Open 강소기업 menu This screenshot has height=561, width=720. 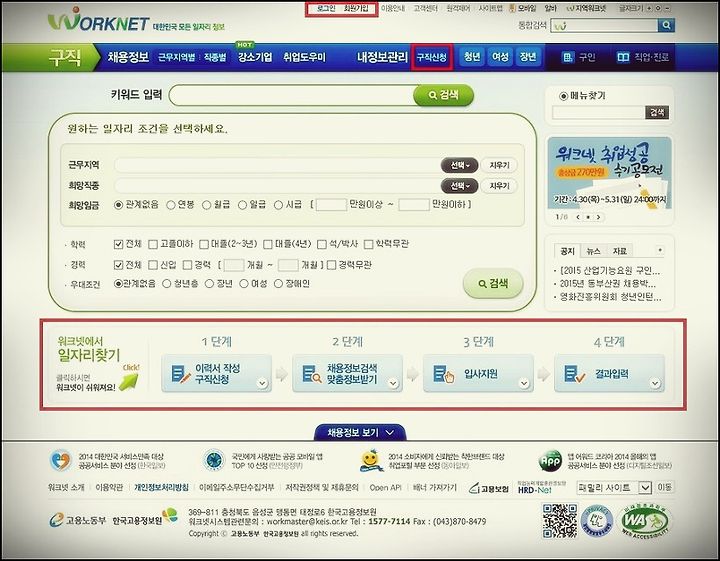[x=255, y=57]
